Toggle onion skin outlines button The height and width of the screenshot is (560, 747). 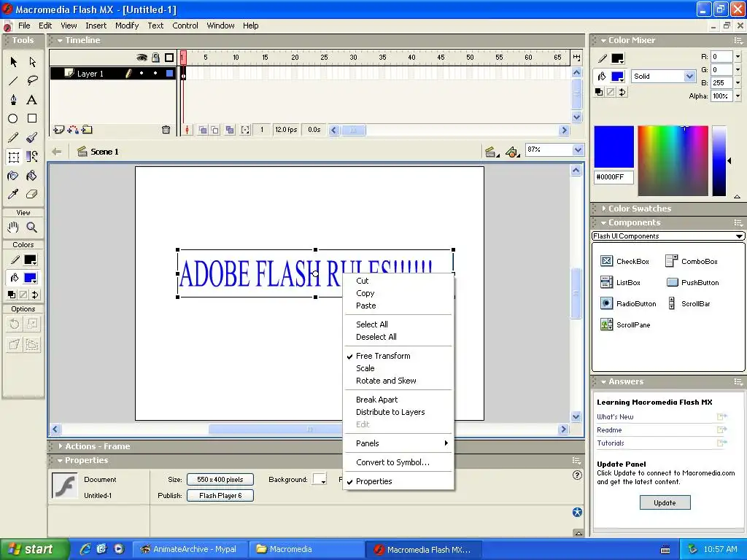point(215,130)
